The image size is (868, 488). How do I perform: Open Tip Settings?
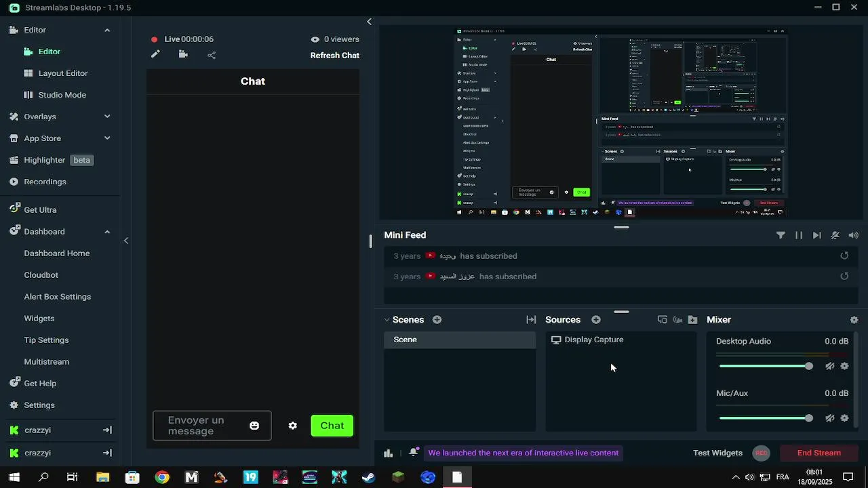(47, 340)
